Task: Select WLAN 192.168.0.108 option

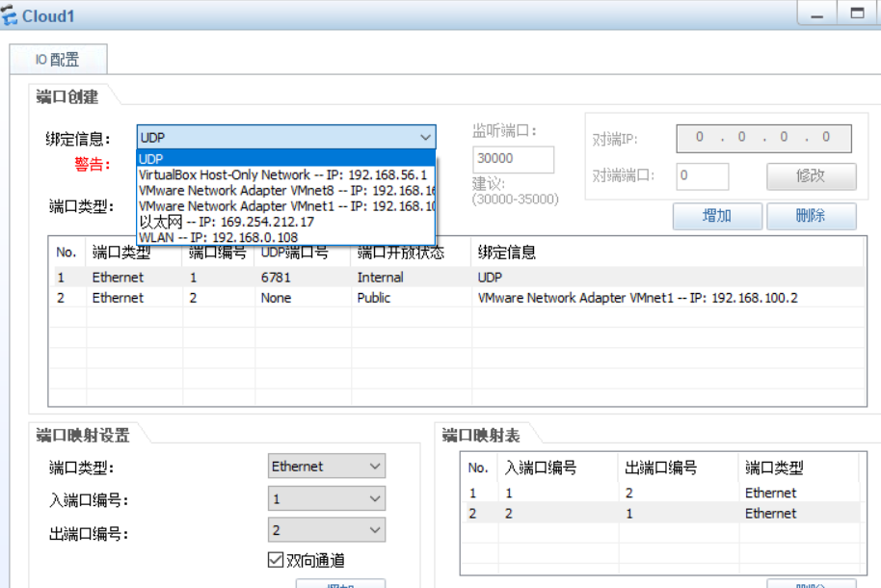Action: (x=286, y=237)
